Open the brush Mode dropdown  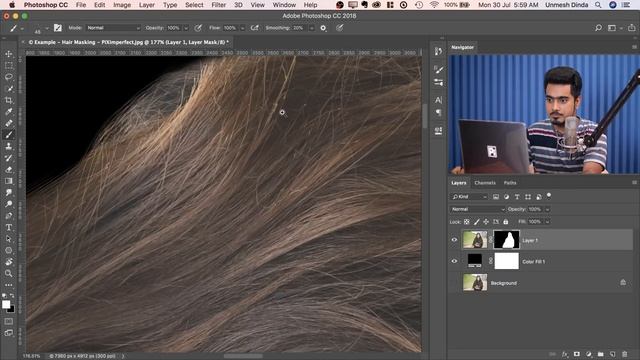[x=113, y=28]
